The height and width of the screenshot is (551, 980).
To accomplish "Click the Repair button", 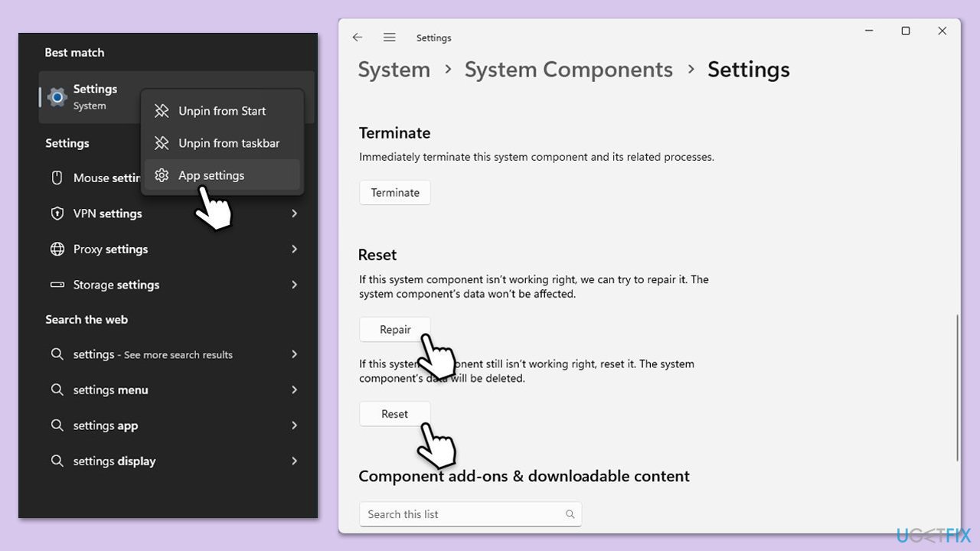I will (x=395, y=330).
